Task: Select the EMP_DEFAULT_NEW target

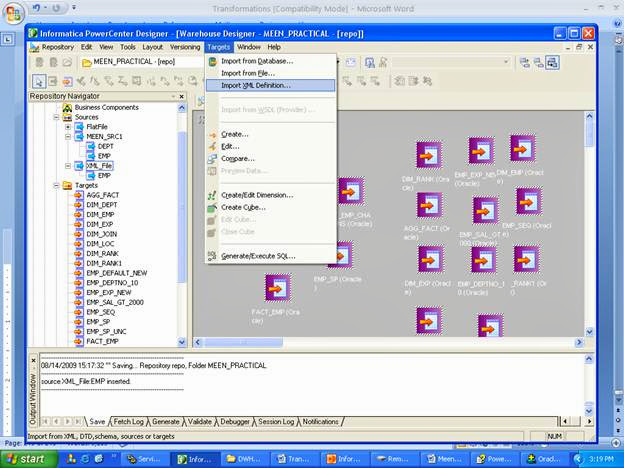Action: point(117,273)
